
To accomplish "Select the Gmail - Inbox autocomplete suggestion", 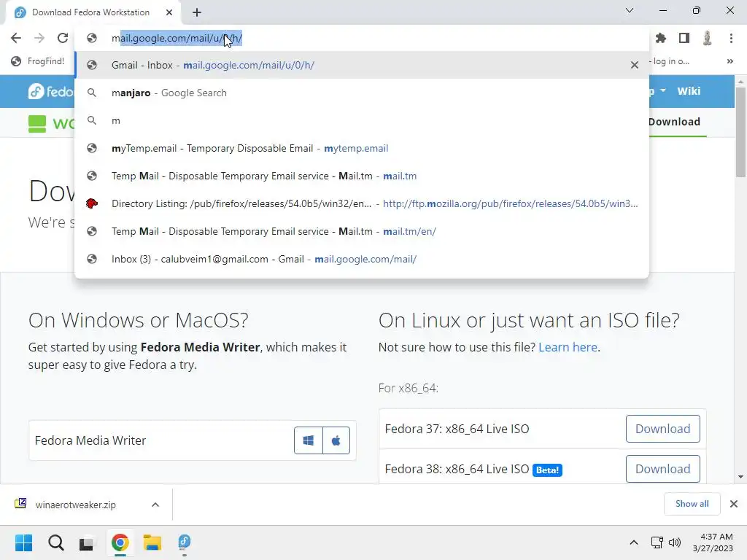I will click(362, 65).
